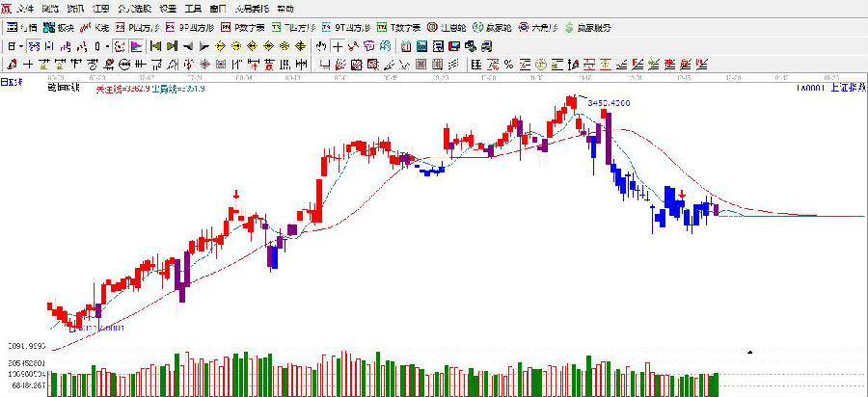Toggle the crosshair cursor button
The image size is (868, 397).
point(339,45)
